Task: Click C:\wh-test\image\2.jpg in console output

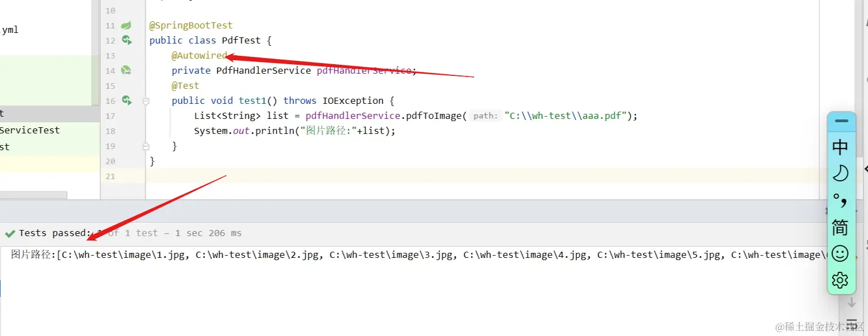Action: point(257,255)
